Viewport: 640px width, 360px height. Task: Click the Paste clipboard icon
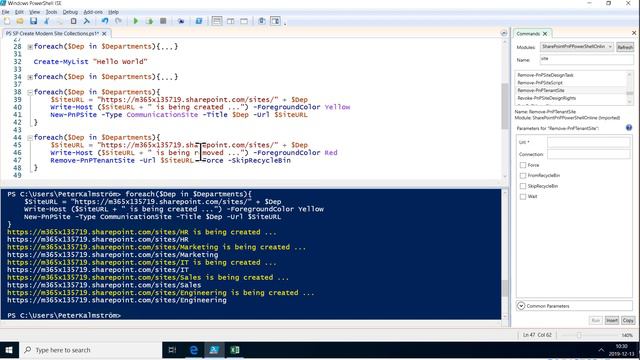(73, 21)
